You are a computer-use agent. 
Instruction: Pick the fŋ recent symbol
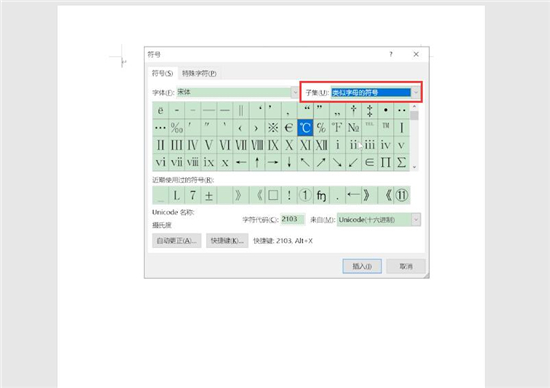[x=321, y=195]
